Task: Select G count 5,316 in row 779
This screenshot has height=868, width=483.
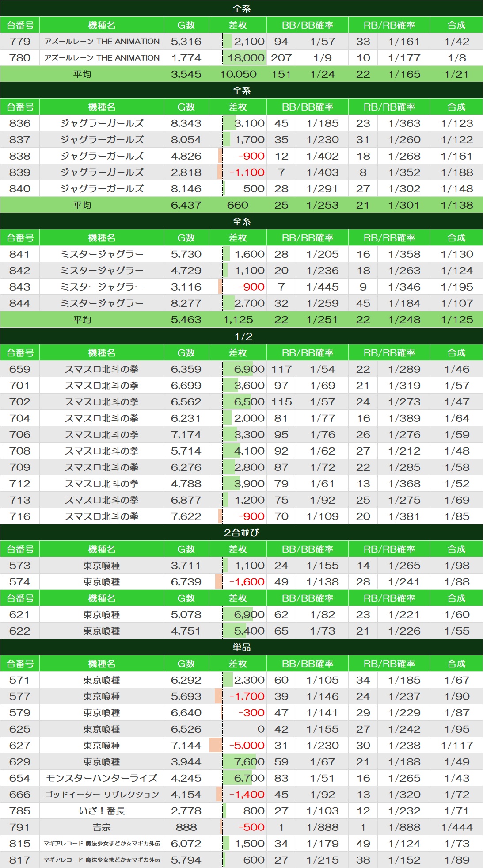Action: point(186,42)
